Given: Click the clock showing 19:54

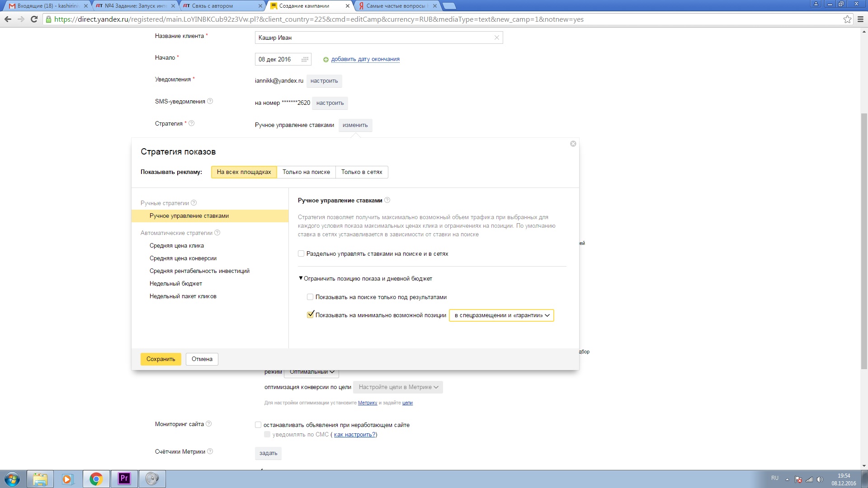Looking at the screenshot, I should coord(844,476).
